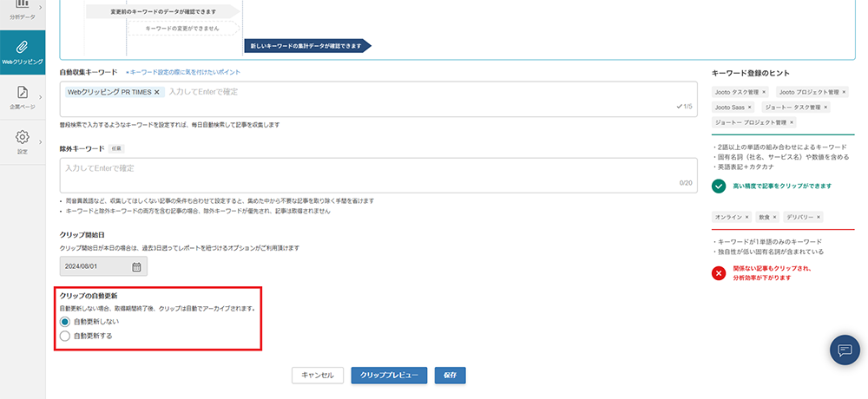
Task: Open the 分析データ sidebar icon
Action: [23, 5]
